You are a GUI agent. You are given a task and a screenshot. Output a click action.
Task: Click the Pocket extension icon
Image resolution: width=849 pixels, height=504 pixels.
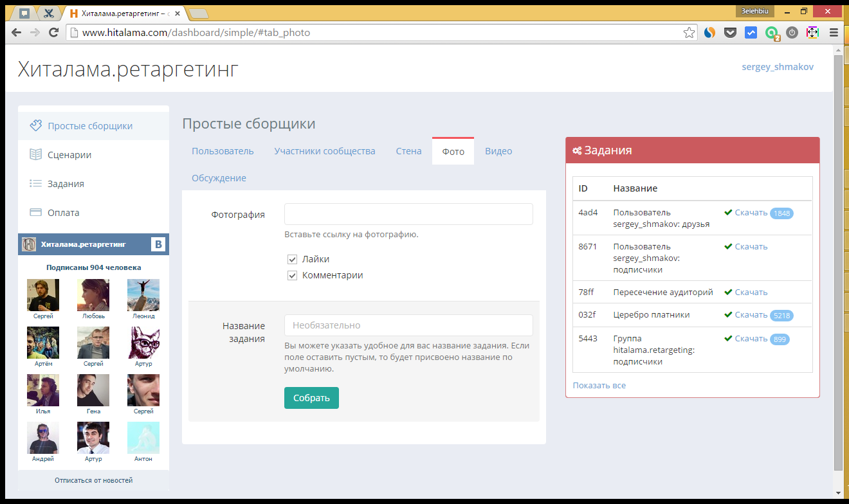tap(730, 32)
